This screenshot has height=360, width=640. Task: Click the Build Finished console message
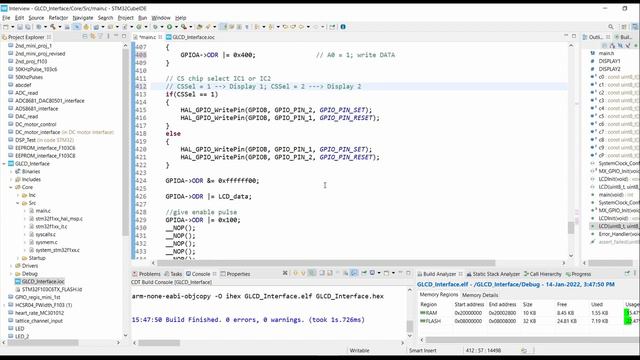[248, 320]
